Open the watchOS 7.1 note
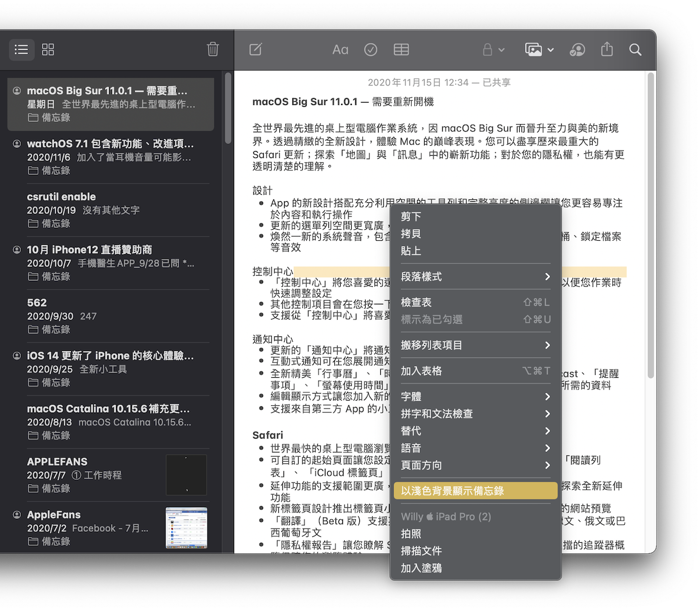Image resolution: width=700 pixels, height=611 pixels. 110,157
